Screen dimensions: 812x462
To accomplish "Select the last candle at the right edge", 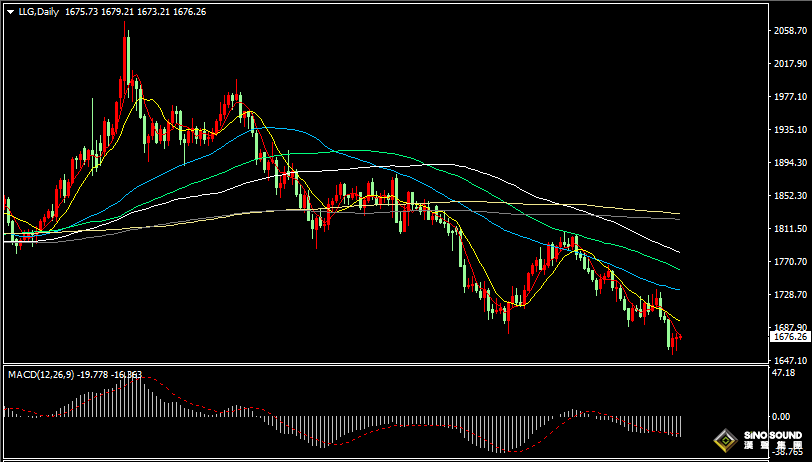I will pos(679,337).
